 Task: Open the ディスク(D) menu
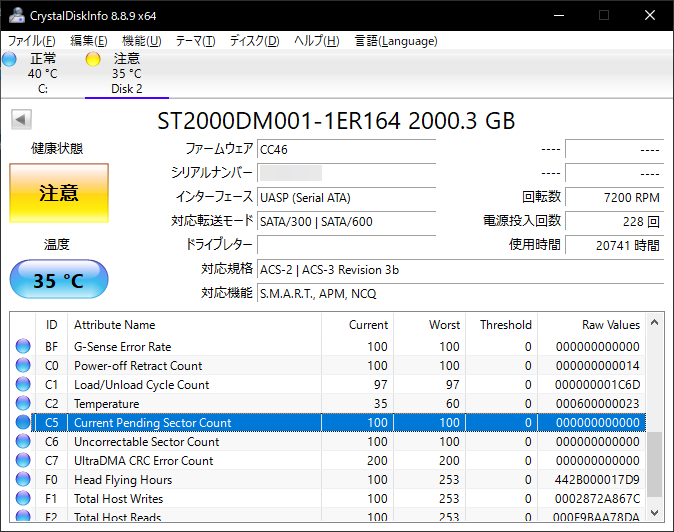tap(254, 41)
